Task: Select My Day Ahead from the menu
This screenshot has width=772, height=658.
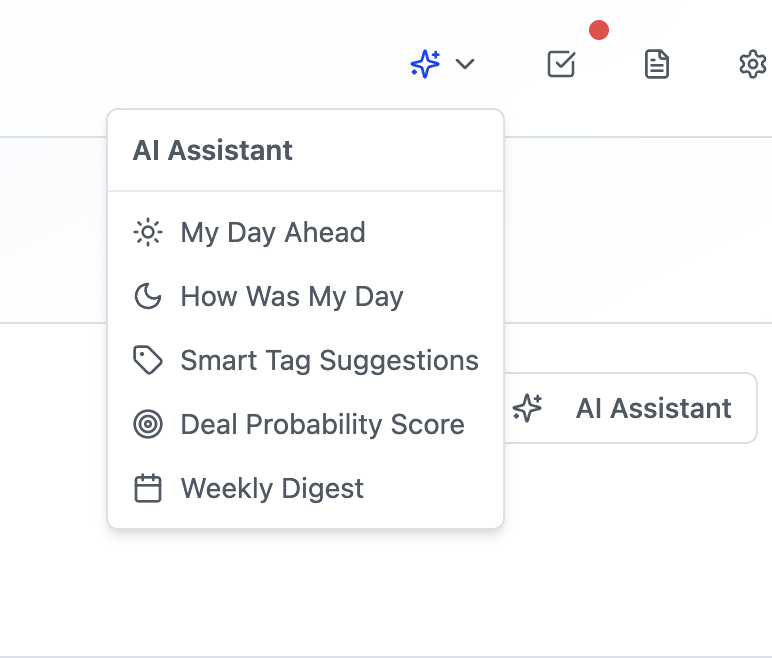Action: coord(273,233)
